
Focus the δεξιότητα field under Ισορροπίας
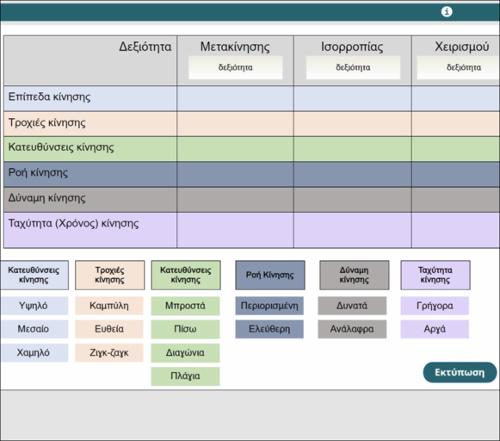353,68
